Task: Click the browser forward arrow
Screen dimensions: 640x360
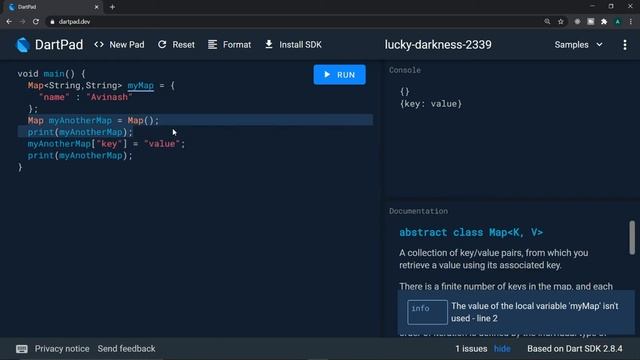Action: (x=22, y=22)
